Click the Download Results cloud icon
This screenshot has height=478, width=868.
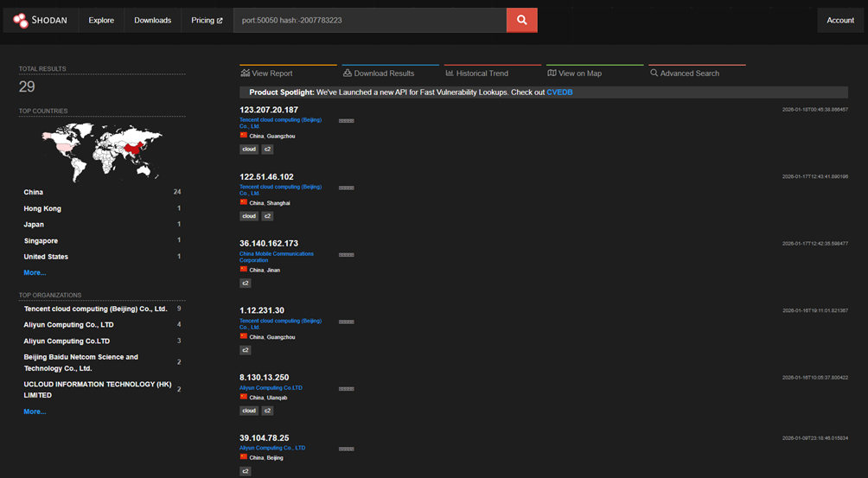(x=348, y=73)
